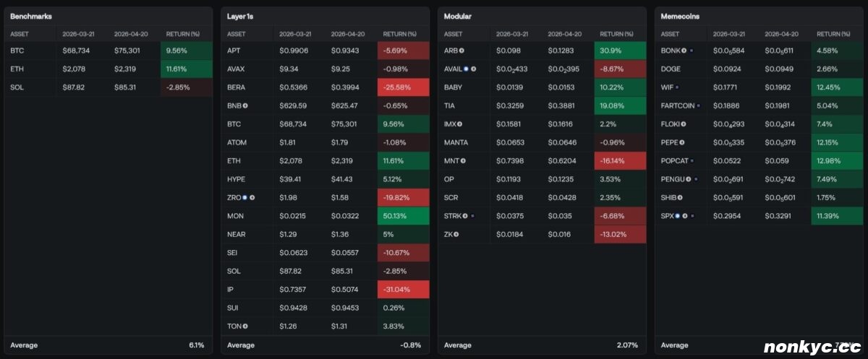
Task: Select the Benchmarks panel title
Action: (30, 16)
